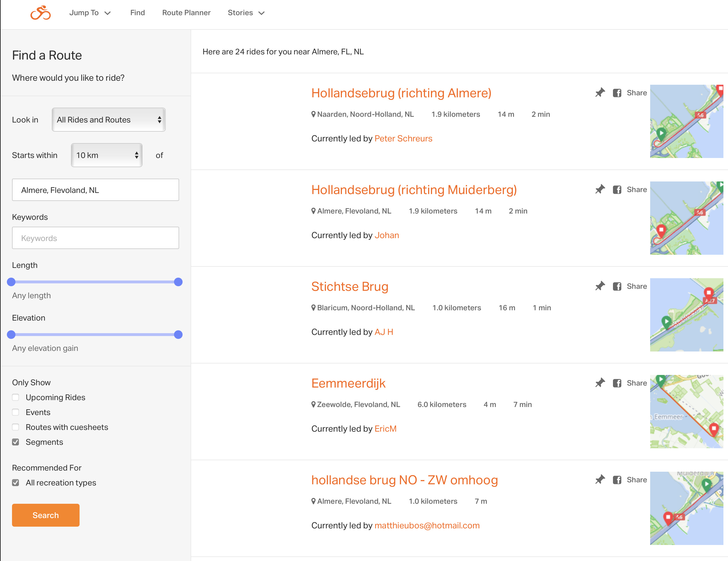The width and height of the screenshot is (728, 561).
Task: Click Facebook share icon for Eemmeerdijk
Action: (617, 383)
